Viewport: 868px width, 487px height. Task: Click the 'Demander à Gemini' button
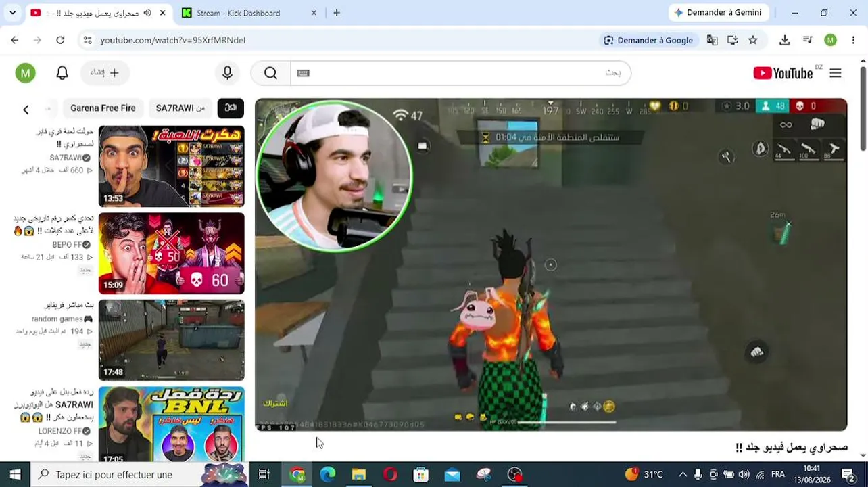click(x=718, y=13)
